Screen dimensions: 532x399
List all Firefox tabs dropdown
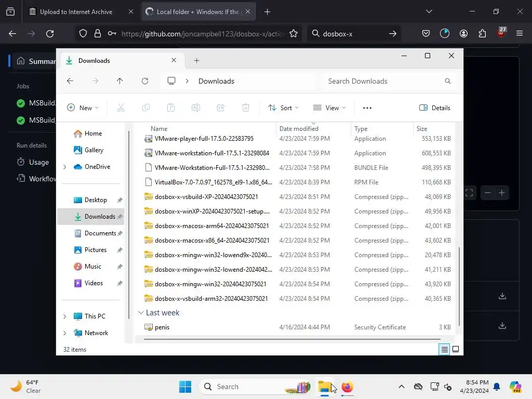(x=429, y=11)
